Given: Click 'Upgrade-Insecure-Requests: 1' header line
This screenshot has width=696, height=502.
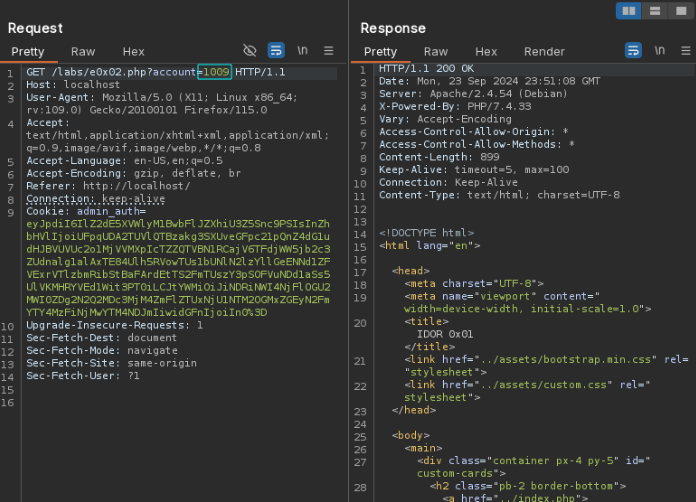Looking at the screenshot, I should pos(114,325).
